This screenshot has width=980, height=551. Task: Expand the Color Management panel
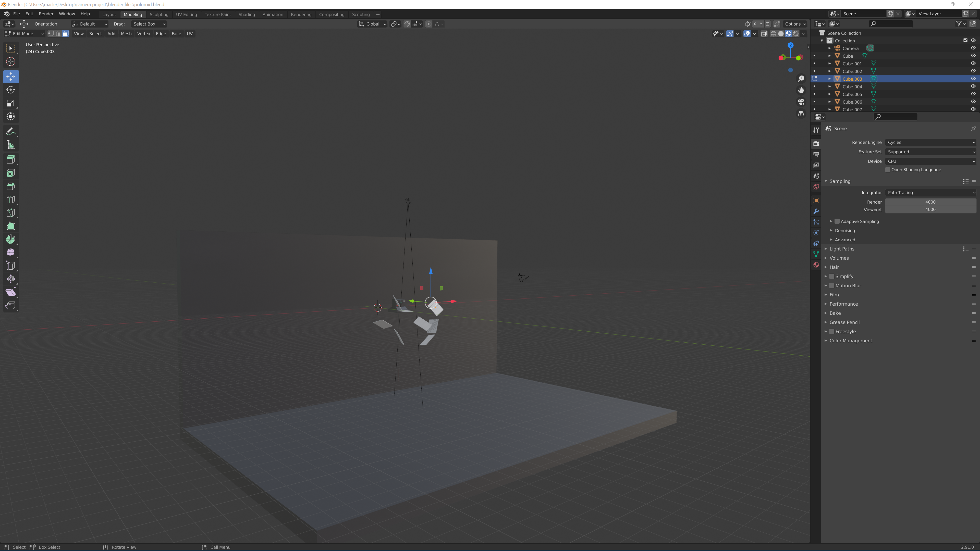[x=851, y=341]
